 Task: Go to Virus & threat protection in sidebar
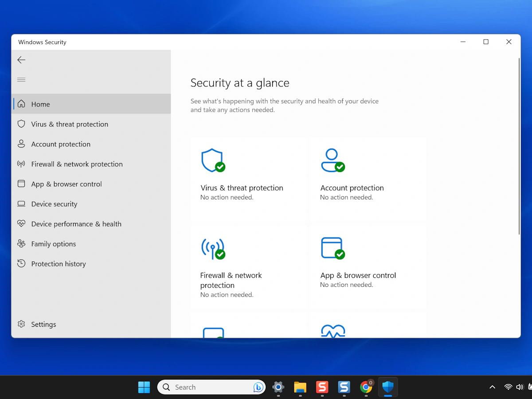pyautogui.click(x=69, y=124)
